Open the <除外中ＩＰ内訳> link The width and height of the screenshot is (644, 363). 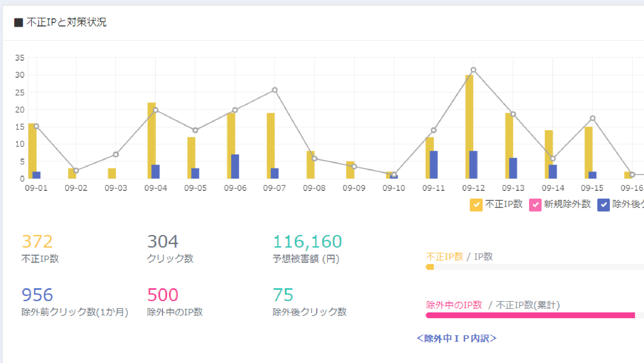pyautogui.click(x=457, y=338)
